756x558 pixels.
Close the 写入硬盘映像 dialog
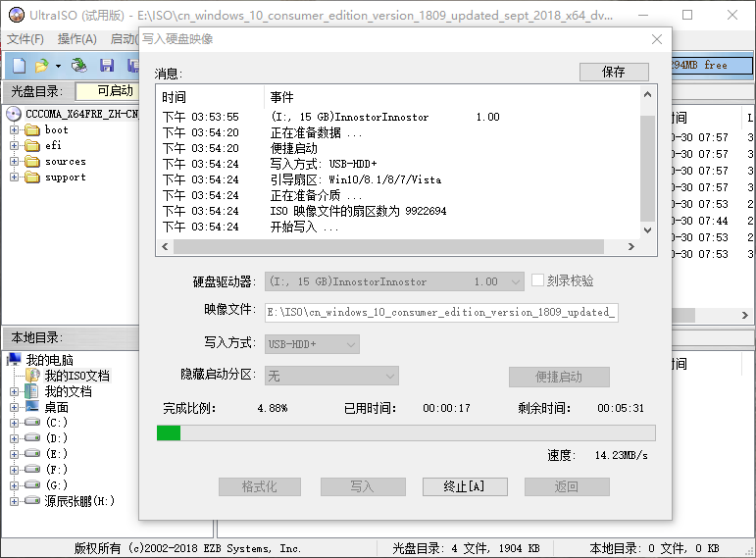click(657, 39)
